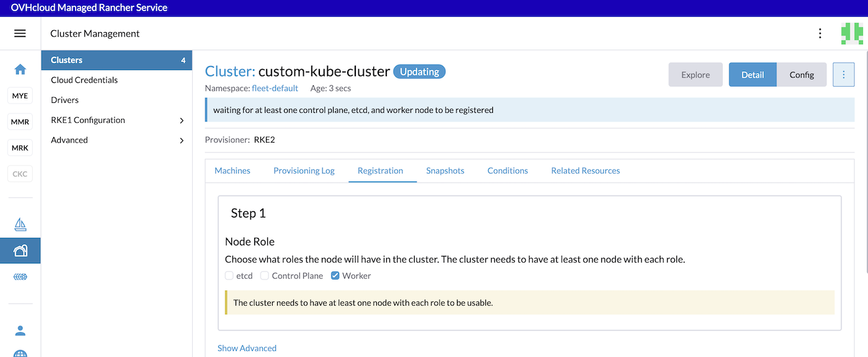Select the MRK cluster icon

pos(20,148)
